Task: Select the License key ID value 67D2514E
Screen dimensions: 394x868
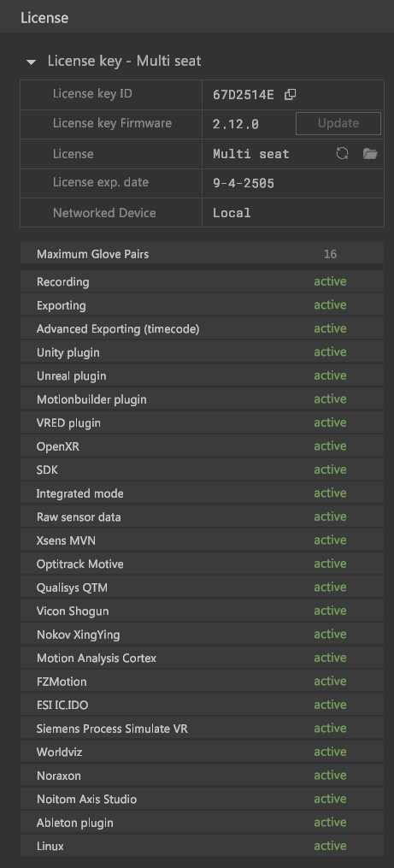Action: pyautogui.click(x=243, y=95)
